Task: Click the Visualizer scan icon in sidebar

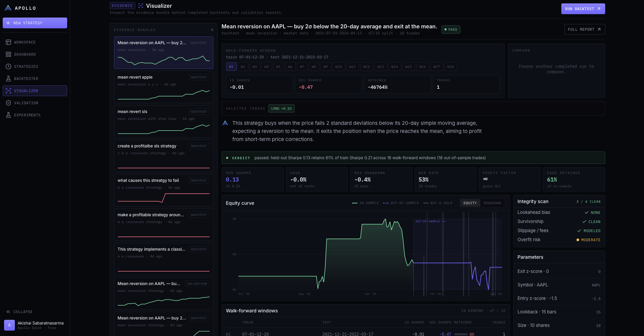Action: pyautogui.click(x=8, y=91)
